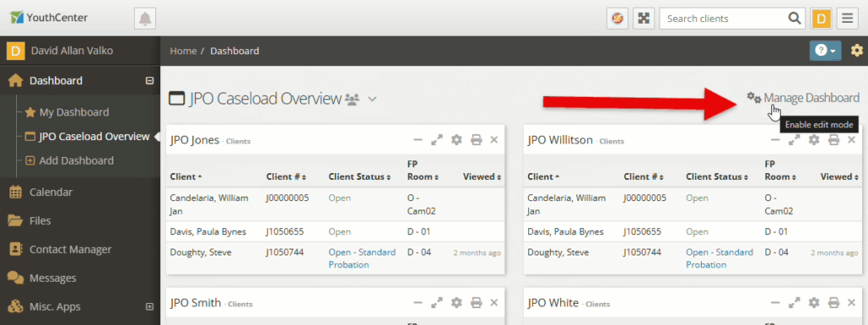Expand JPO Smith widget to fullscreen
868x325 pixels.
coord(437,303)
